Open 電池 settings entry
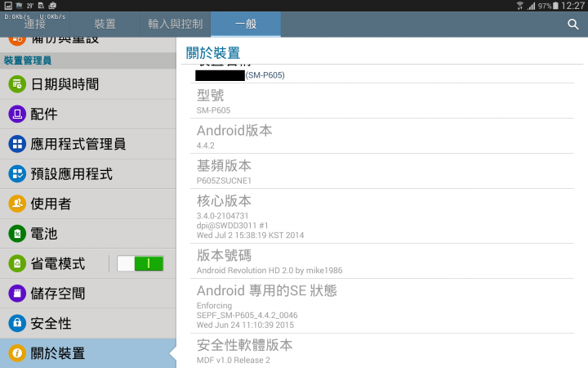Viewport: 588px width, 368px height. [x=87, y=234]
